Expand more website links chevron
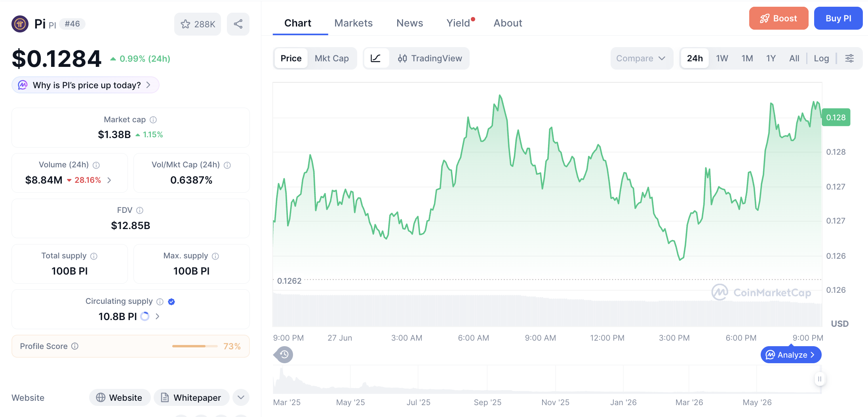868x417 pixels. 241,397
